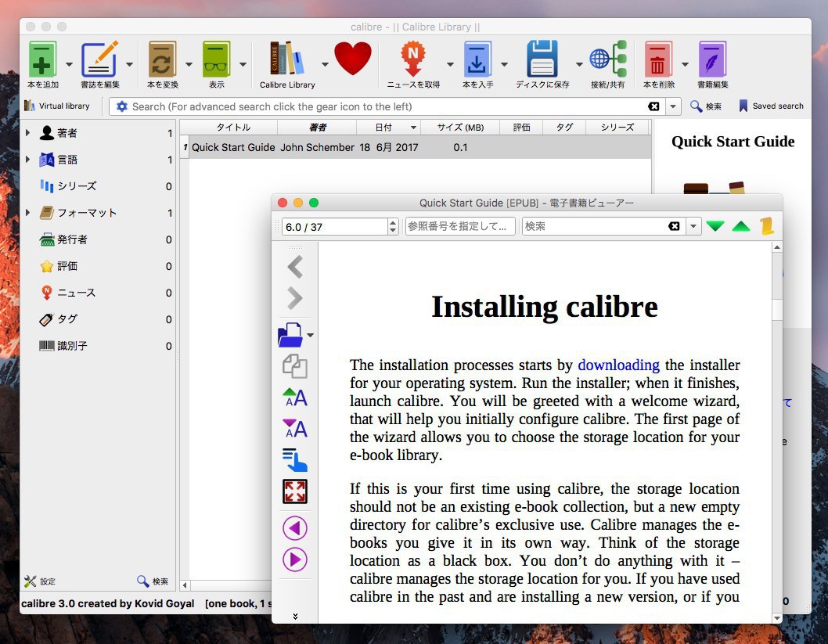
Task: Sort the list by Title (タイトル) column
Action: coord(233,127)
